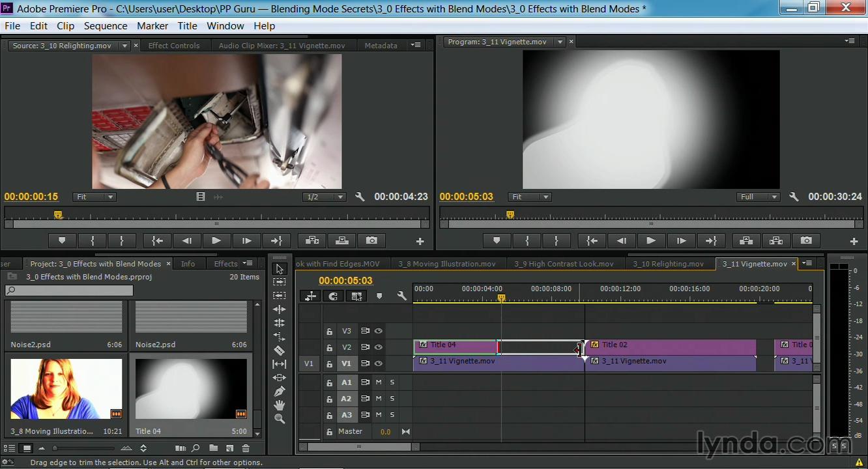
Task: Click the Source monitor Insert button
Action: (312, 241)
